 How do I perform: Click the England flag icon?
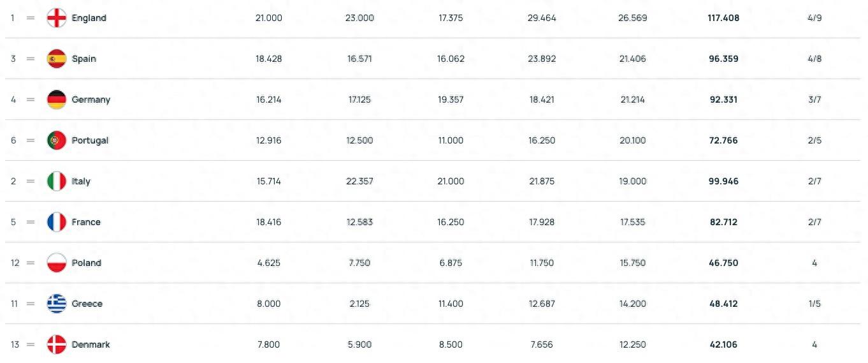pyautogui.click(x=57, y=18)
